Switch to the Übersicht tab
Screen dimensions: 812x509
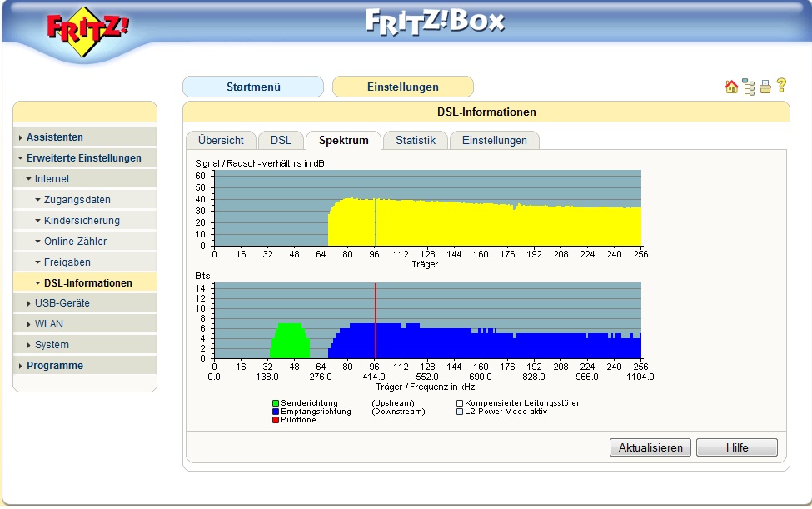pyautogui.click(x=221, y=140)
